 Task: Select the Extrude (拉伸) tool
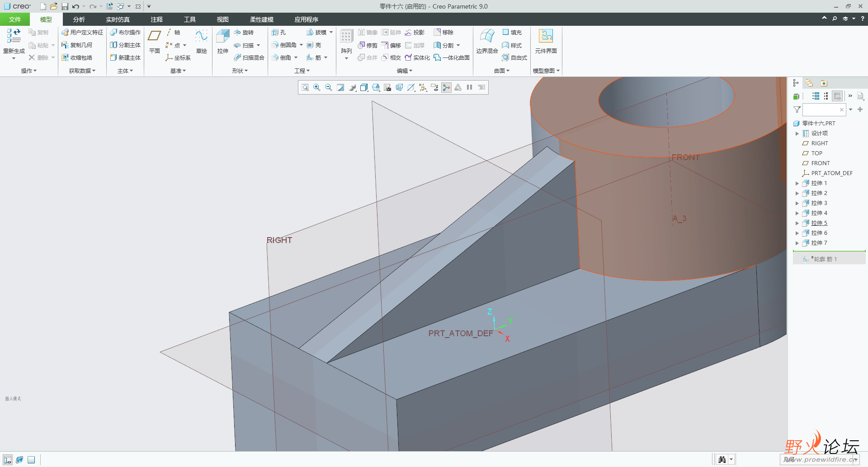tap(223, 42)
